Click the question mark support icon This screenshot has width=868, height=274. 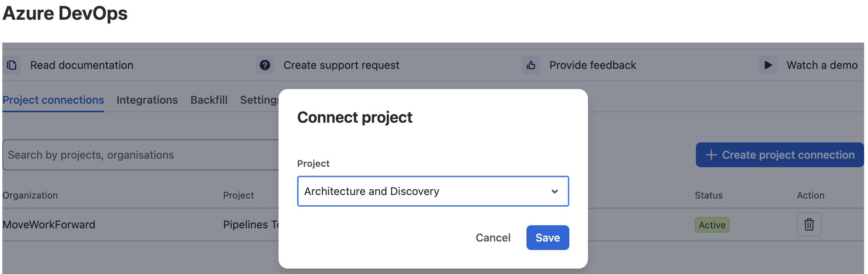(265, 65)
